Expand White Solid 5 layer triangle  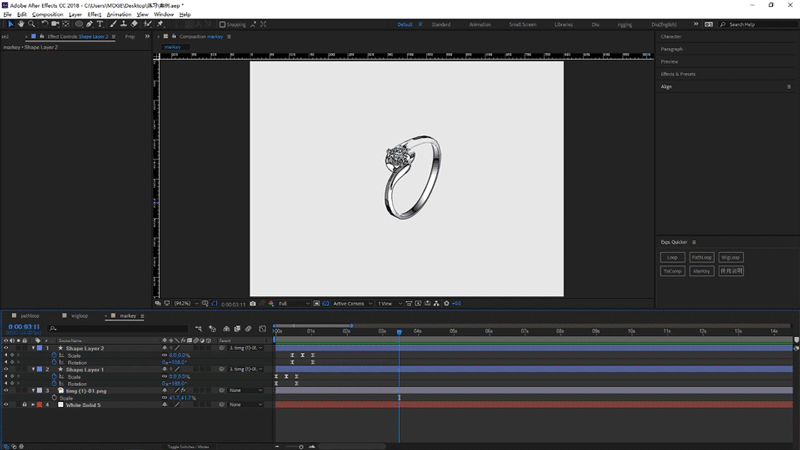(34, 405)
